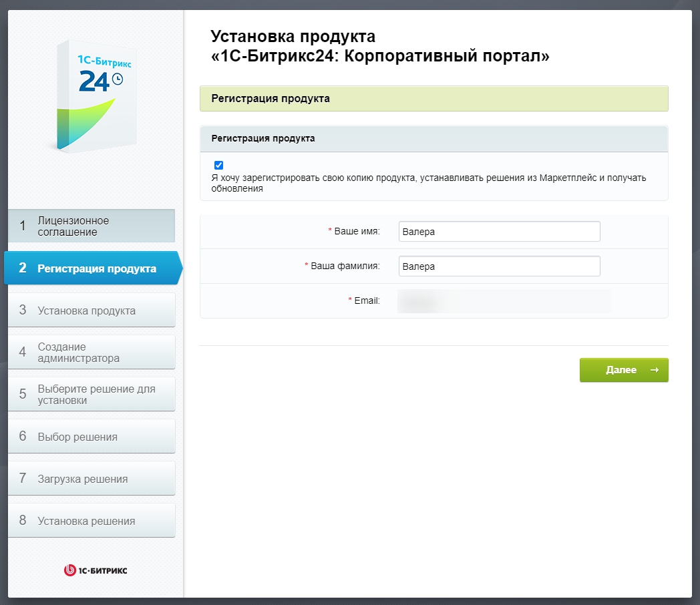The height and width of the screenshot is (605, 700).
Task: Click the gray 'Регистрация продукта' section header
Action: (x=434, y=139)
